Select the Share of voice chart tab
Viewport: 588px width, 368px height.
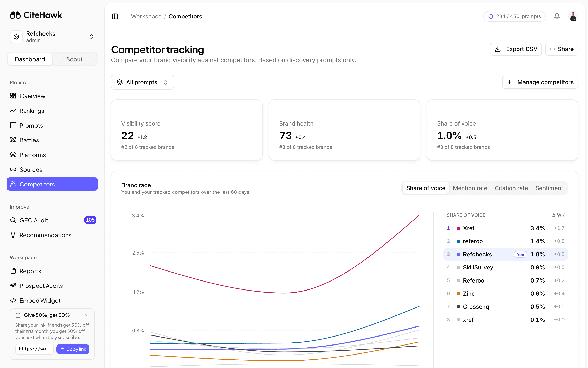pos(426,188)
